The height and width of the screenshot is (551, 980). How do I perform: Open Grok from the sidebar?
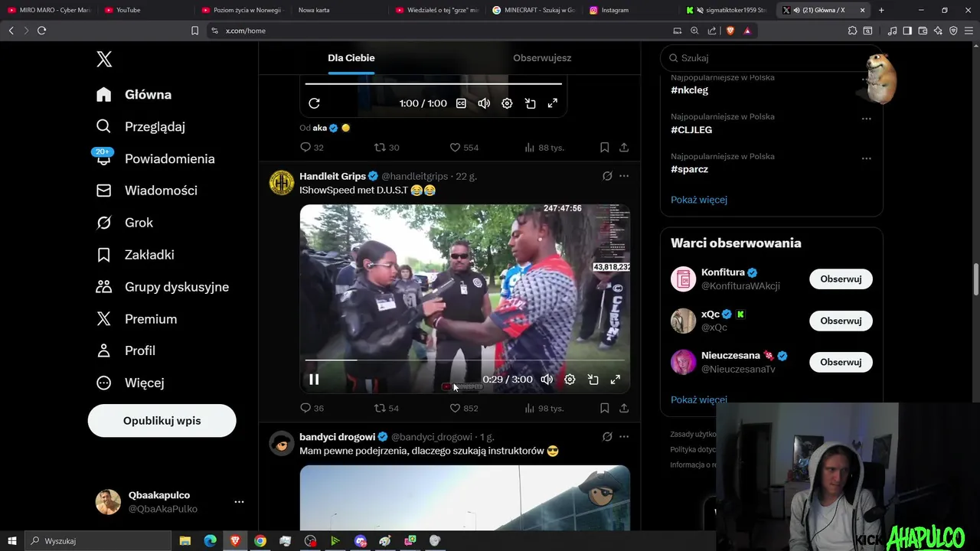pyautogui.click(x=125, y=223)
